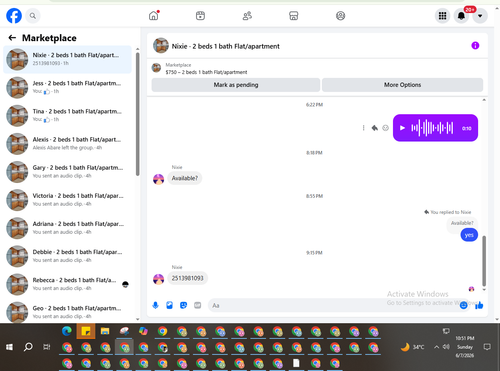Show hidden system tray icons

(436, 347)
